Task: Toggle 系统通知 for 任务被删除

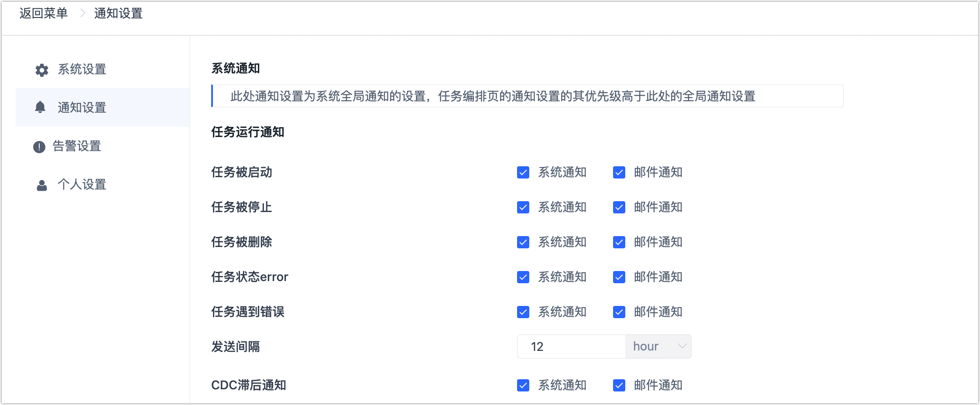Action: coord(523,242)
